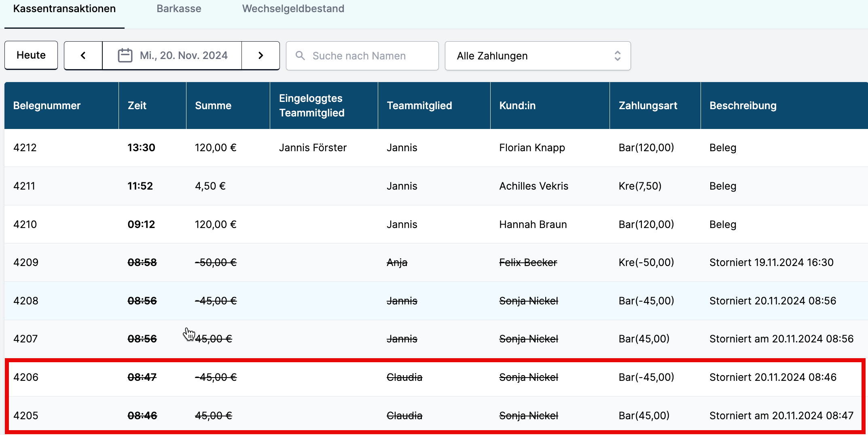The width and height of the screenshot is (868, 435).
Task: Click the magnifier search icon
Action: pyautogui.click(x=300, y=55)
